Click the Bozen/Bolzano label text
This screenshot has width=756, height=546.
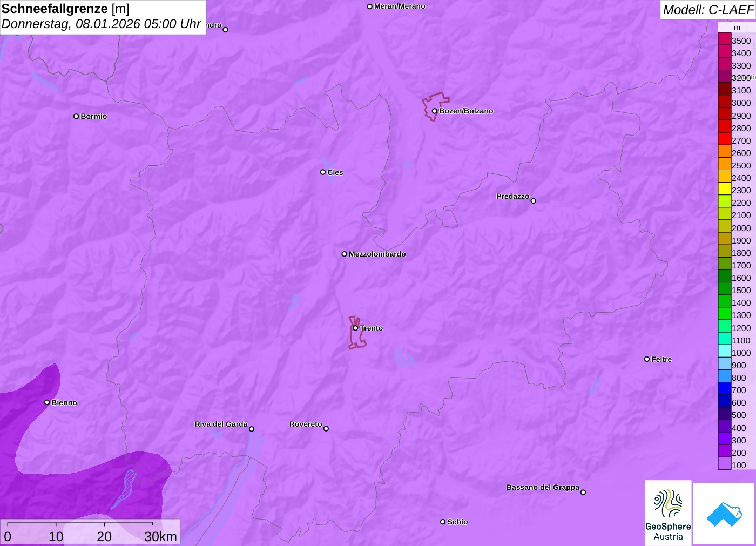[x=466, y=111]
